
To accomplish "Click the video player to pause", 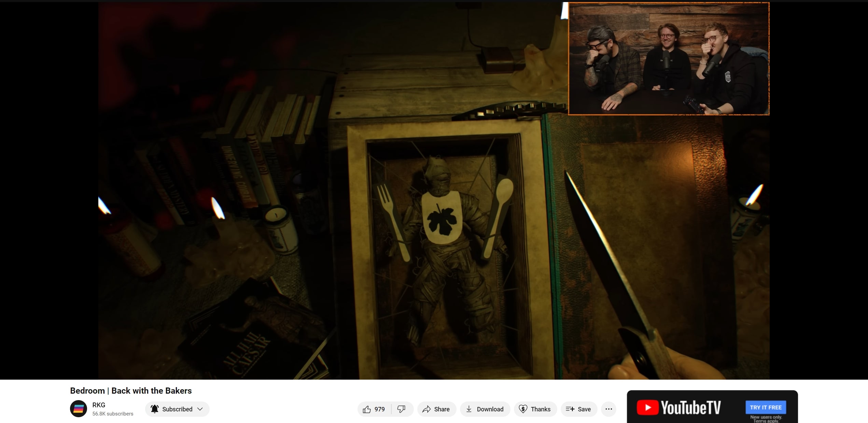I will coord(434,191).
